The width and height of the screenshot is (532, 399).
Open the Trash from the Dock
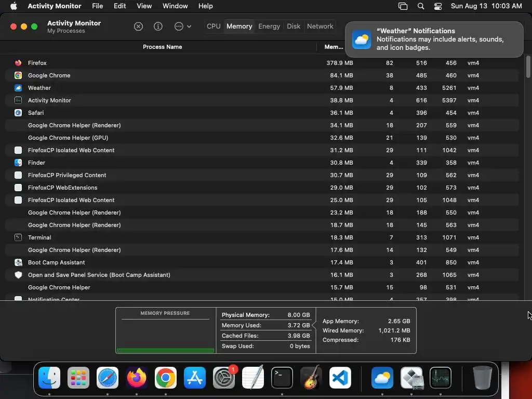coord(483,378)
